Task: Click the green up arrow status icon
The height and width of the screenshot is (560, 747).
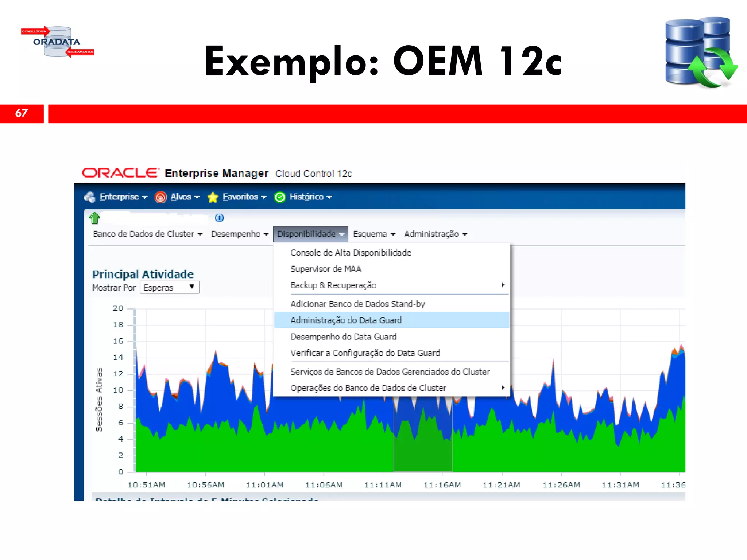Action: [94, 218]
